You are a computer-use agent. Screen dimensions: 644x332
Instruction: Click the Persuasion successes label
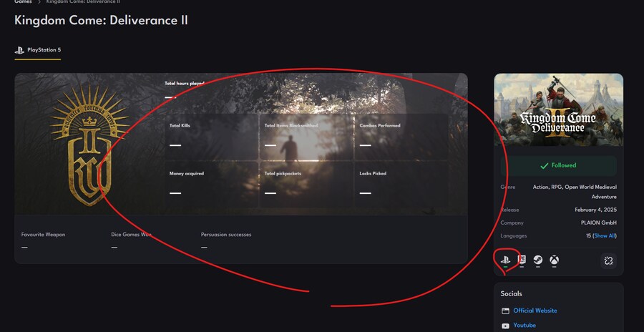coord(226,235)
